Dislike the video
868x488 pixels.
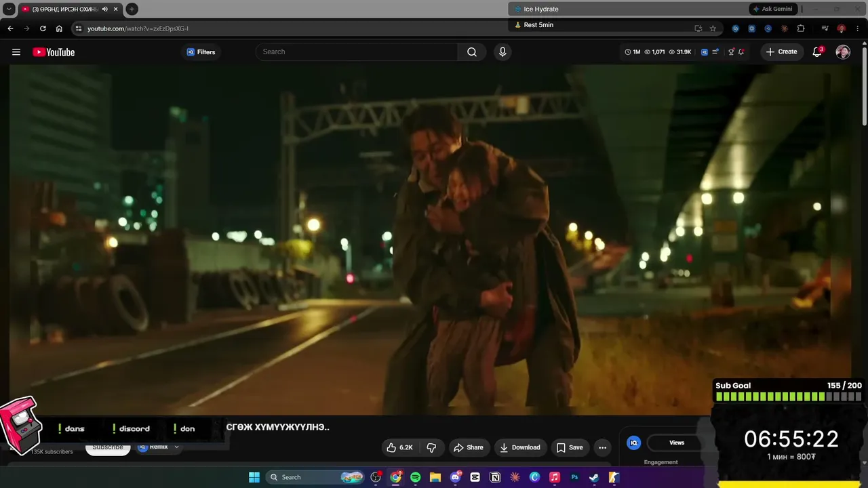pos(431,447)
